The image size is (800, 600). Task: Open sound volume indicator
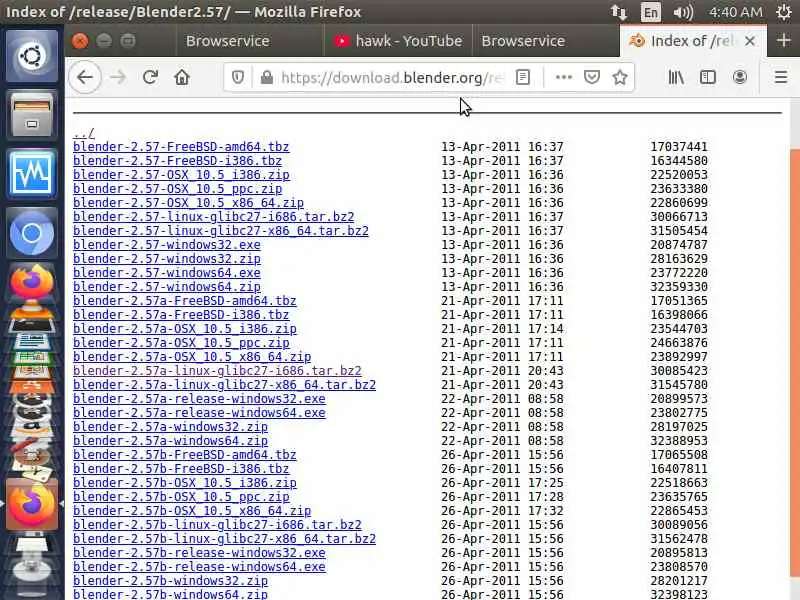coord(683,12)
